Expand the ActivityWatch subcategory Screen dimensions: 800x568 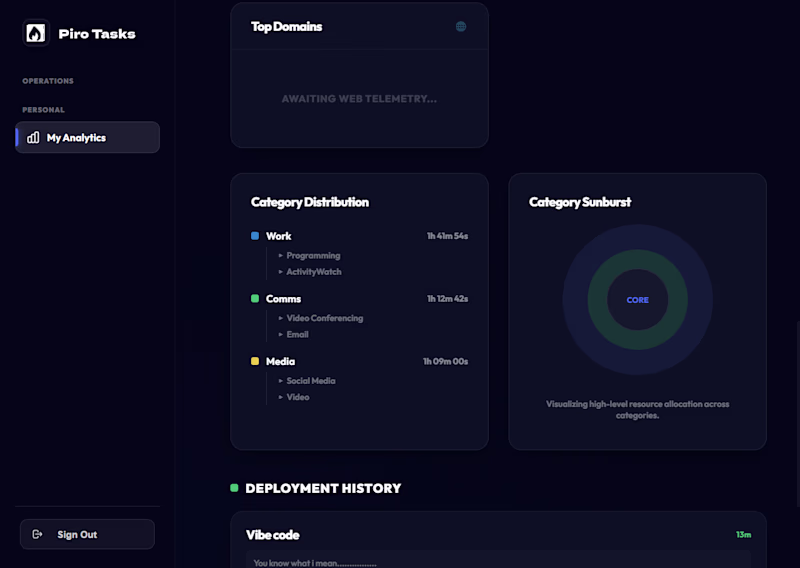[x=310, y=271]
